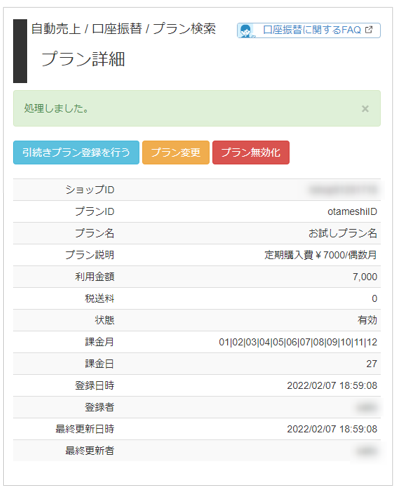Image resolution: width=400 pixels, height=493 pixels.
Task: Select the billing day value 27
Action: [372, 364]
